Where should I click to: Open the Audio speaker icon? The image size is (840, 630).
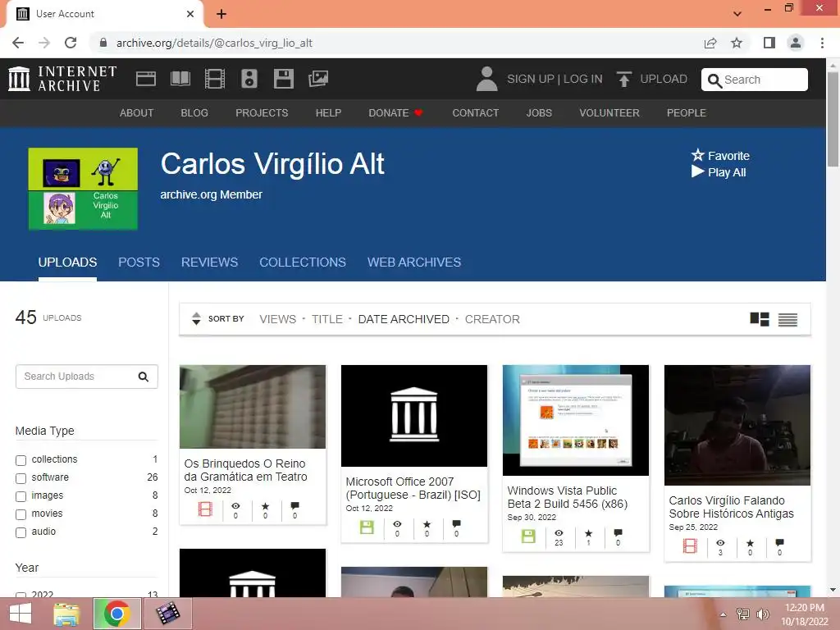click(249, 79)
